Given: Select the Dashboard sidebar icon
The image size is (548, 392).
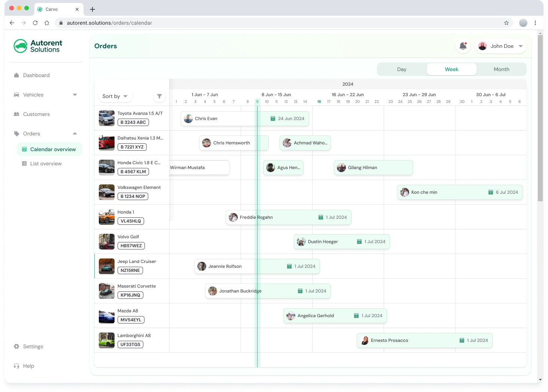Looking at the screenshot, I should (16, 75).
